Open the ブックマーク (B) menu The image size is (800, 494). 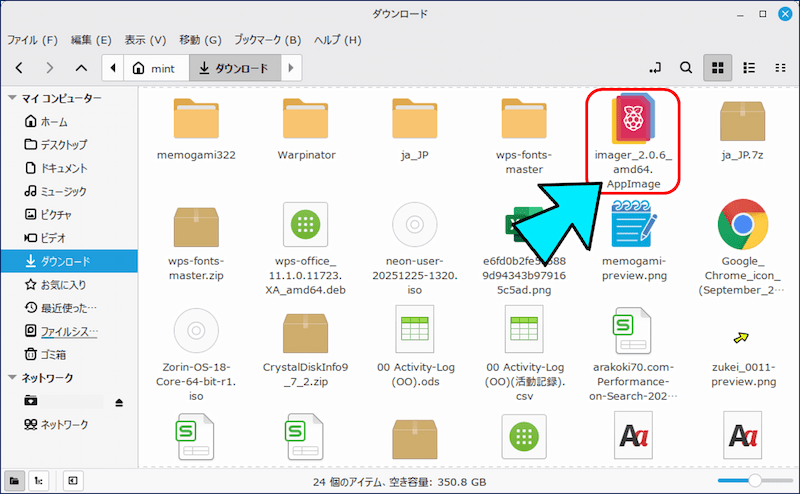(267, 40)
